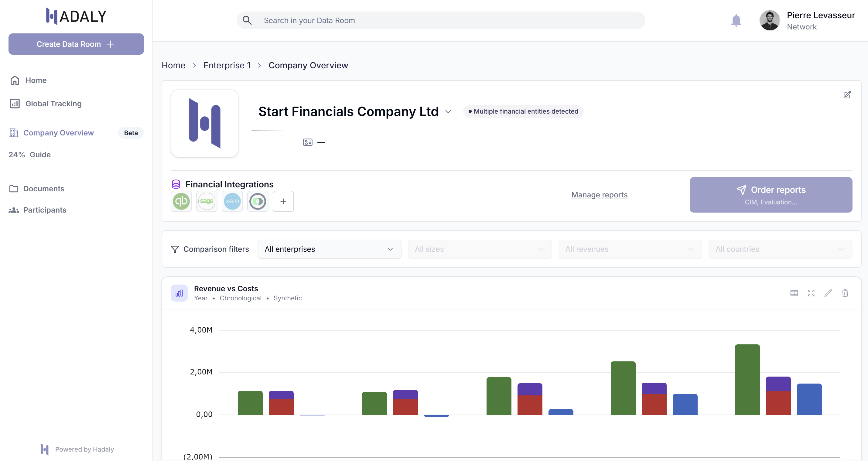
Task: Click the QuickBooks integration icon
Action: (x=181, y=201)
